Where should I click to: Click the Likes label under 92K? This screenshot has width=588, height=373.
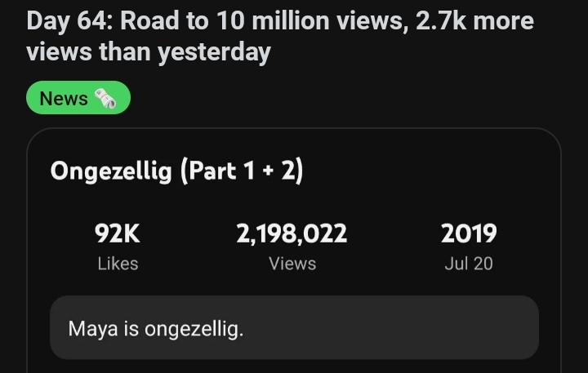pos(118,264)
